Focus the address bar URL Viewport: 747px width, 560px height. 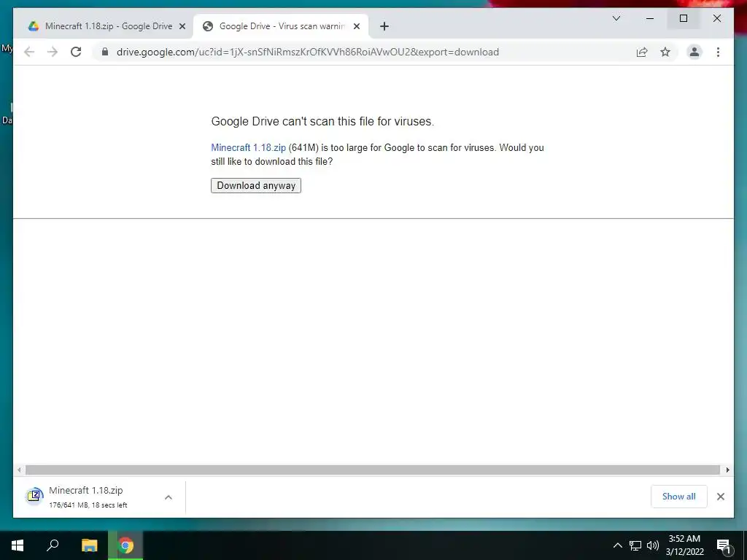(x=308, y=52)
